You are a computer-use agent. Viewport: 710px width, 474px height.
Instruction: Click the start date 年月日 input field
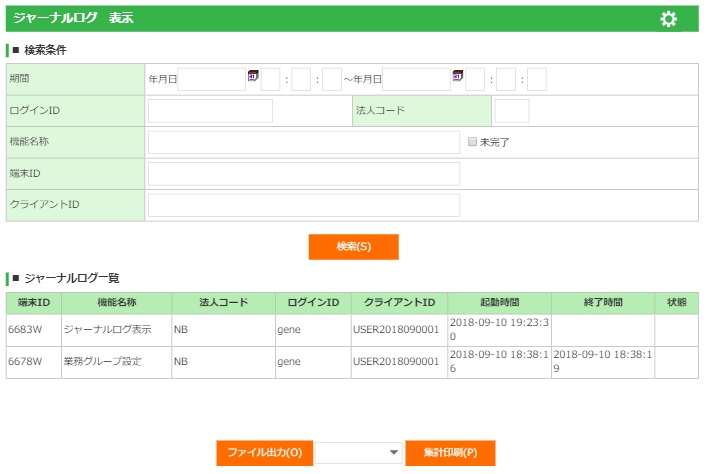[211, 79]
